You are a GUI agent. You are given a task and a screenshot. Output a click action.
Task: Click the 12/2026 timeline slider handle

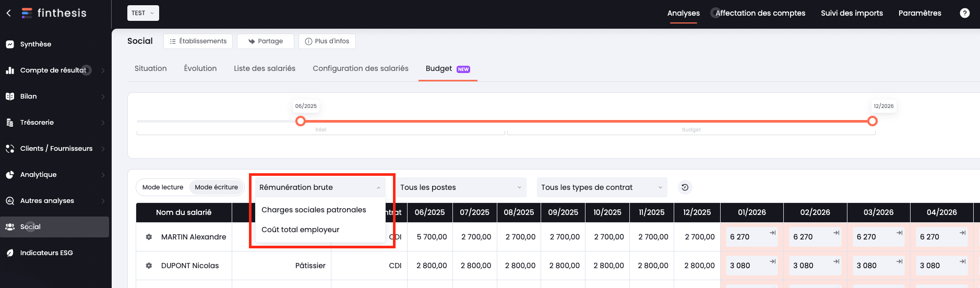pyautogui.click(x=873, y=121)
